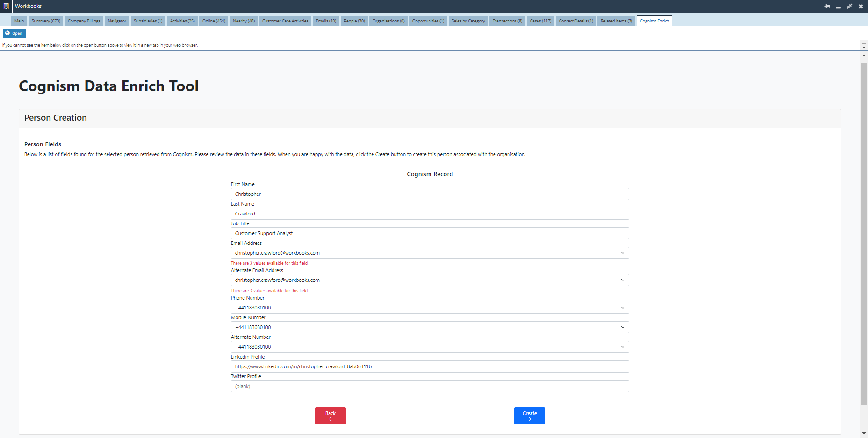
Task: Expand the Phone Number dropdown
Action: click(430, 308)
